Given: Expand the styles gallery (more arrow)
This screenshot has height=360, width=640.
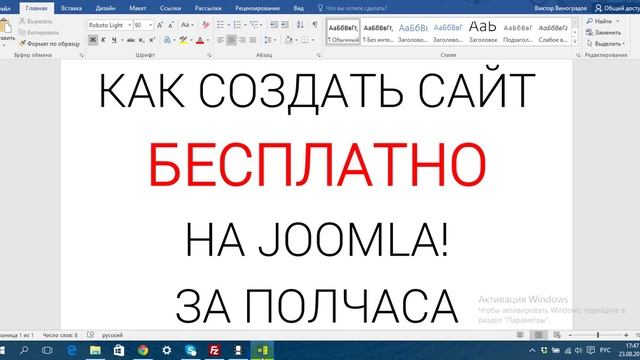Looking at the screenshot, I should [x=575, y=42].
